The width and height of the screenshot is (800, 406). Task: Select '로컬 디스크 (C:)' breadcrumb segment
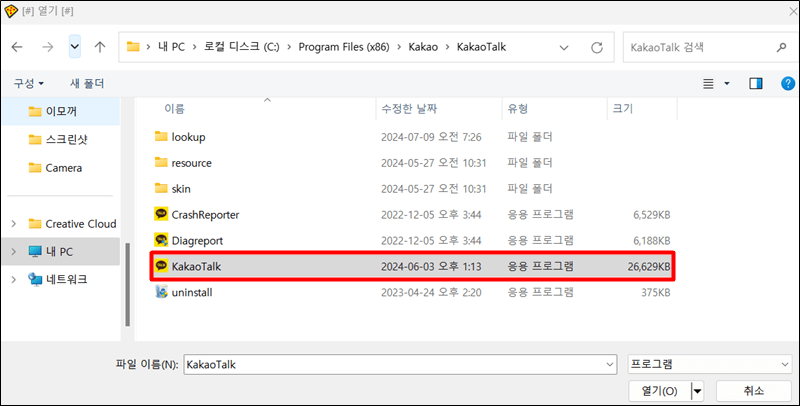point(242,47)
